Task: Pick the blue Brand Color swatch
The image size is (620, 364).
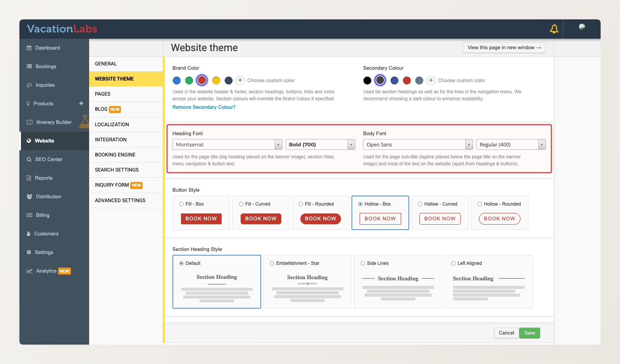Action: [177, 80]
